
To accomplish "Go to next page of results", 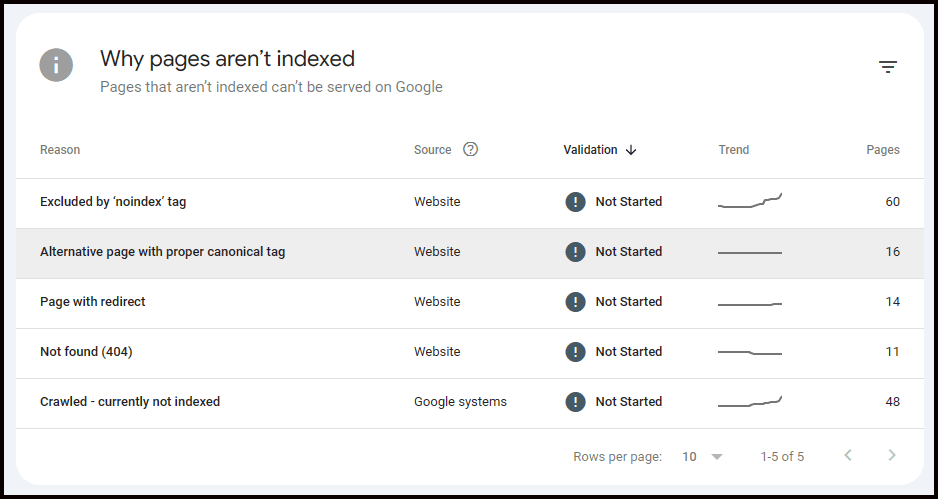I will point(892,456).
